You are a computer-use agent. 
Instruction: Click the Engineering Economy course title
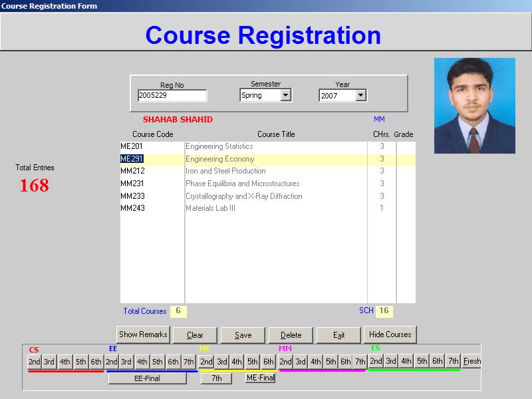point(220,159)
